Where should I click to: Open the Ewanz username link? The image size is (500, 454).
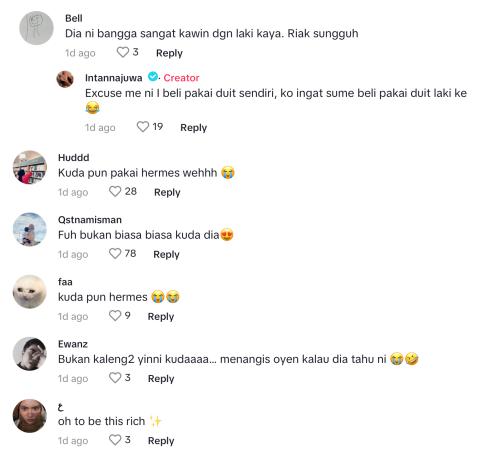[x=73, y=344]
